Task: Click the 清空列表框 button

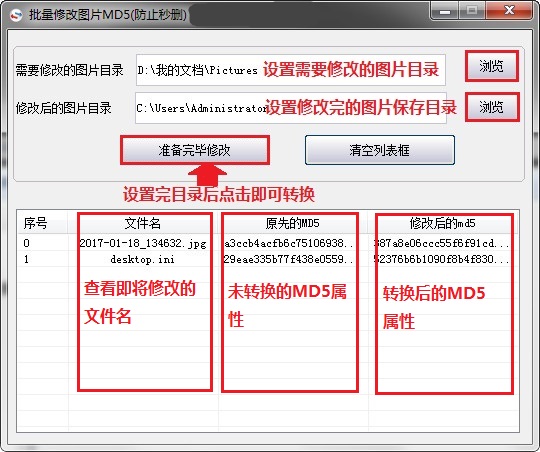Action: pyautogui.click(x=380, y=150)
